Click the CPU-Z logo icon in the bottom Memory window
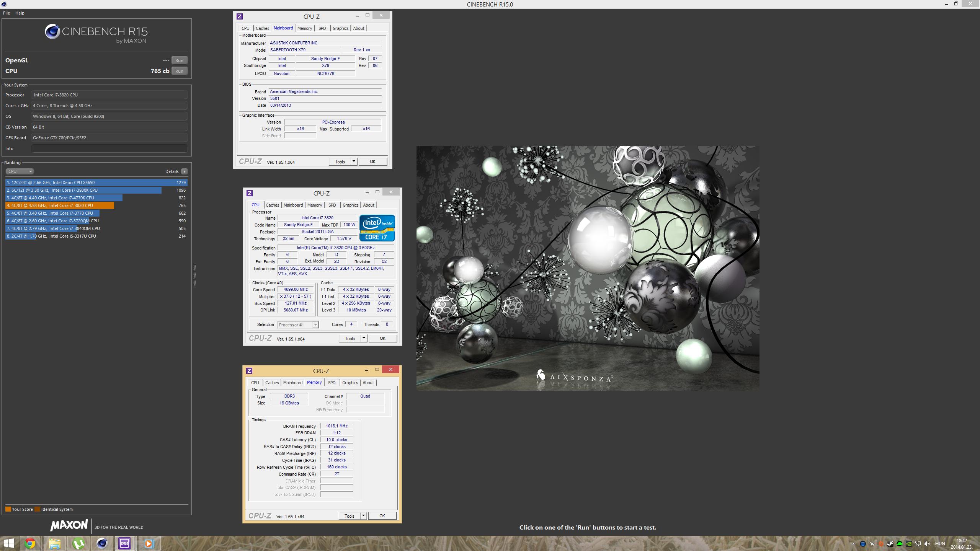Image resolution: width=980 pixels, height=551 pixels. pos(249,371)
